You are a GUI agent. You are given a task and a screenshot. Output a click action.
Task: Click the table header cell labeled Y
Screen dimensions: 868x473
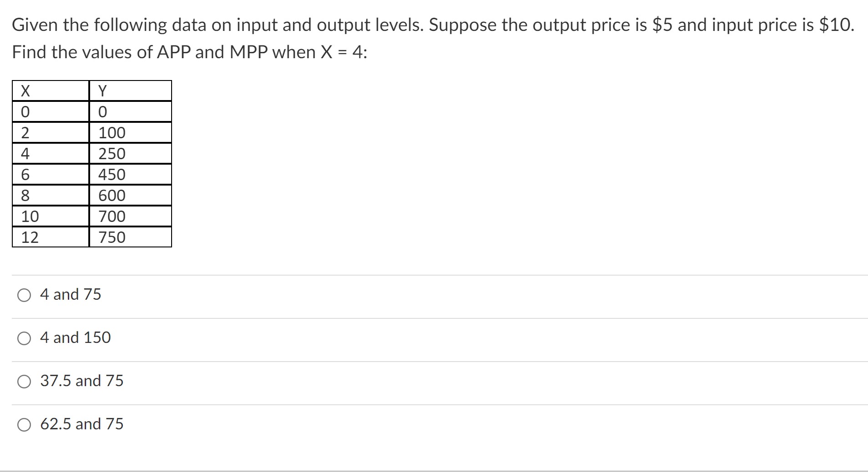129,91
